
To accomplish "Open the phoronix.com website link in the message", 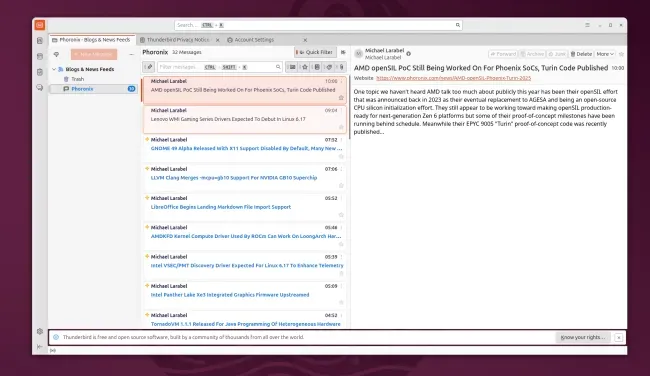I will (454, 78).
